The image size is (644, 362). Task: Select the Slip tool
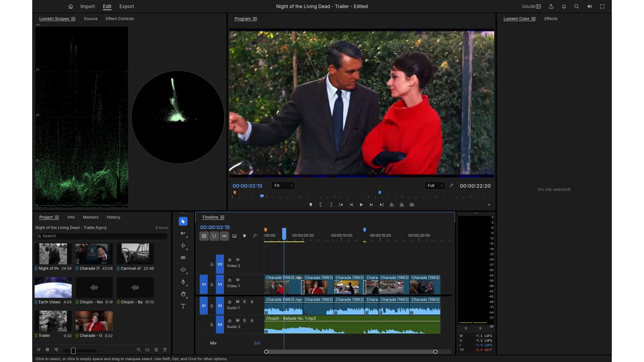pos(183,269)
